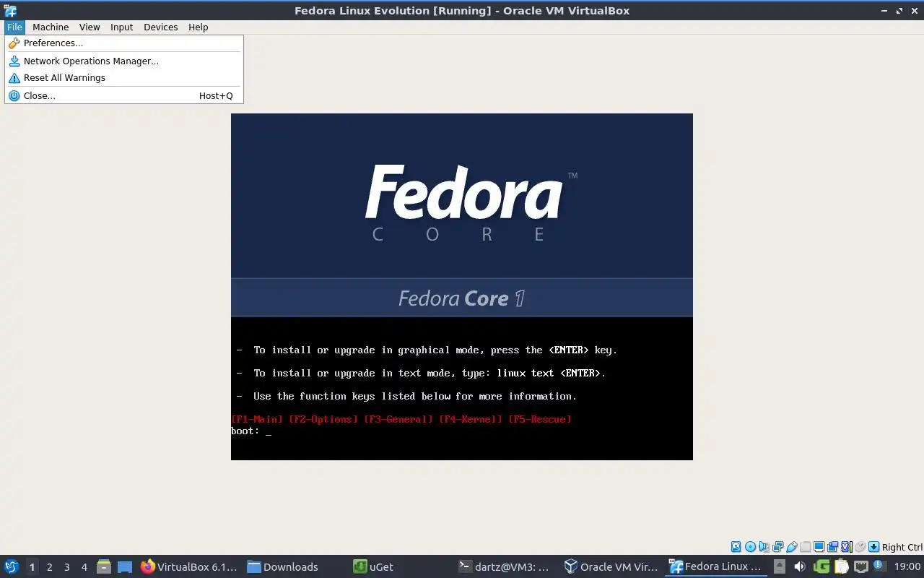Click the update notification tray icon
Image resolution: width=924 pixels, height=578 pixels.
[x=881, y=566]
